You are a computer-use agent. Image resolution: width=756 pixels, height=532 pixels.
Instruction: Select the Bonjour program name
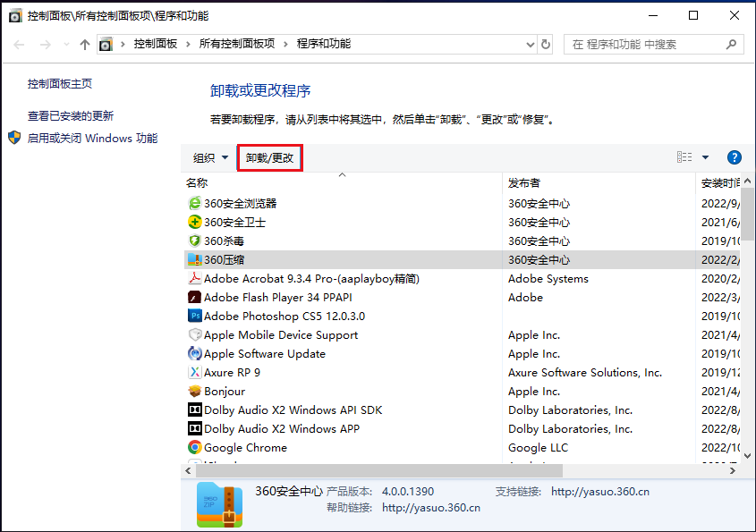click(x=225, y=392)
